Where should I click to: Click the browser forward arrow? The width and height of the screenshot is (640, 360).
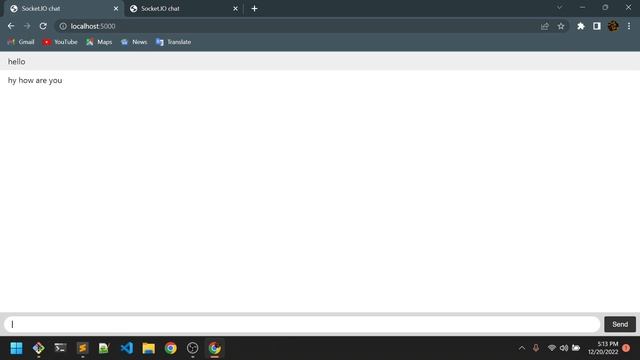click(x=27, y=26)
